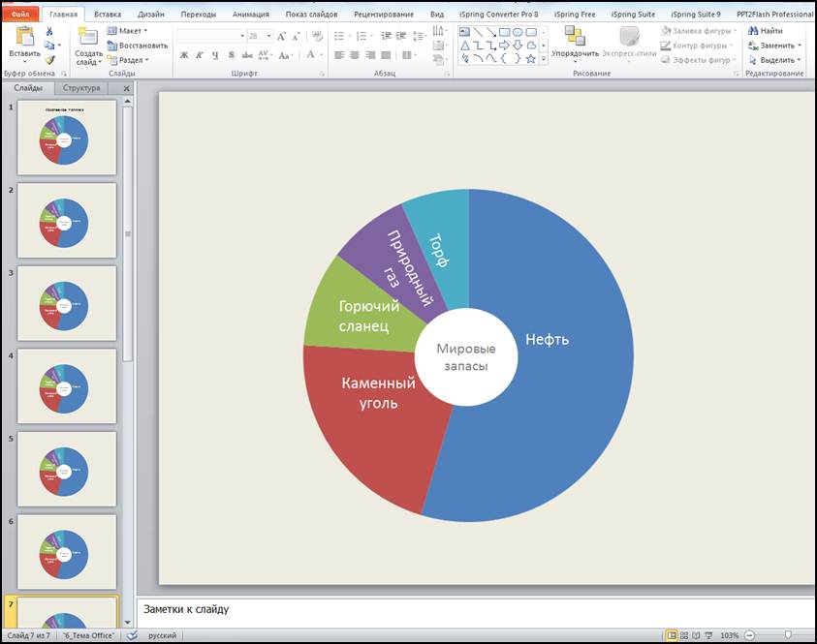Open character spacing AV dropdown
The width and height of the screenshot is (817, 644).
[x=265, y=55]
